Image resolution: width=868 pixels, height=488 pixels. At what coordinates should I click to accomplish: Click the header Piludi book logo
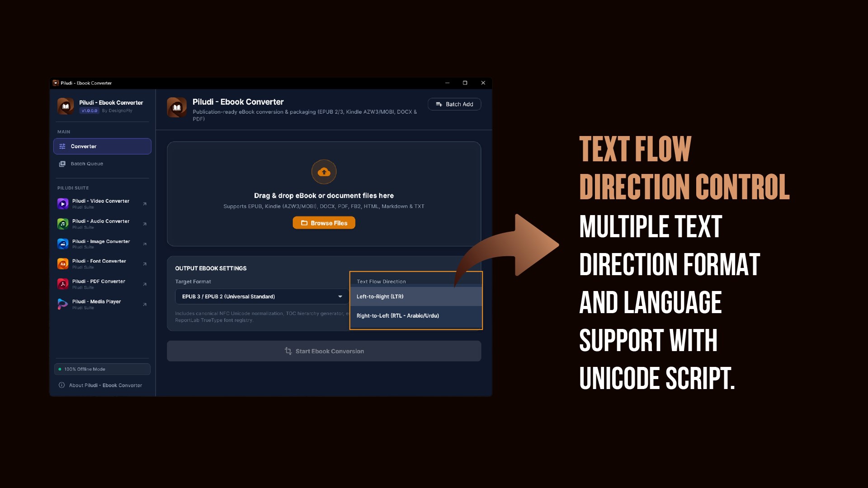(177, 108)
